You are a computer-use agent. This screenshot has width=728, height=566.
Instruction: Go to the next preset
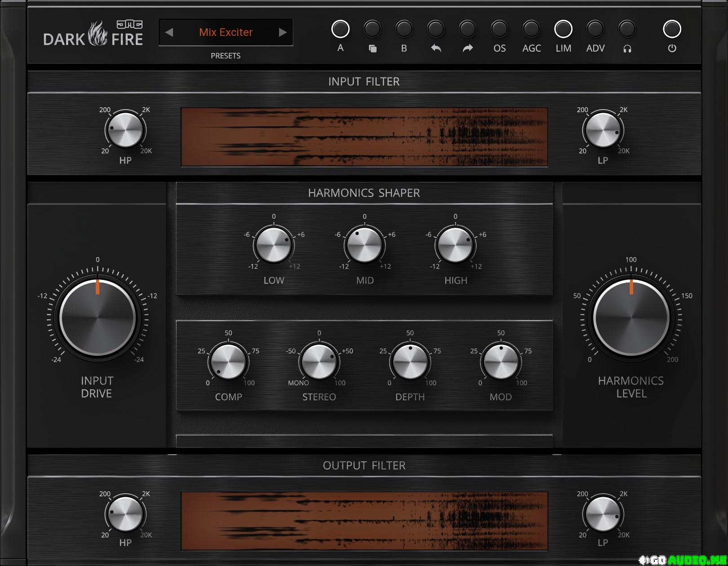283,32
